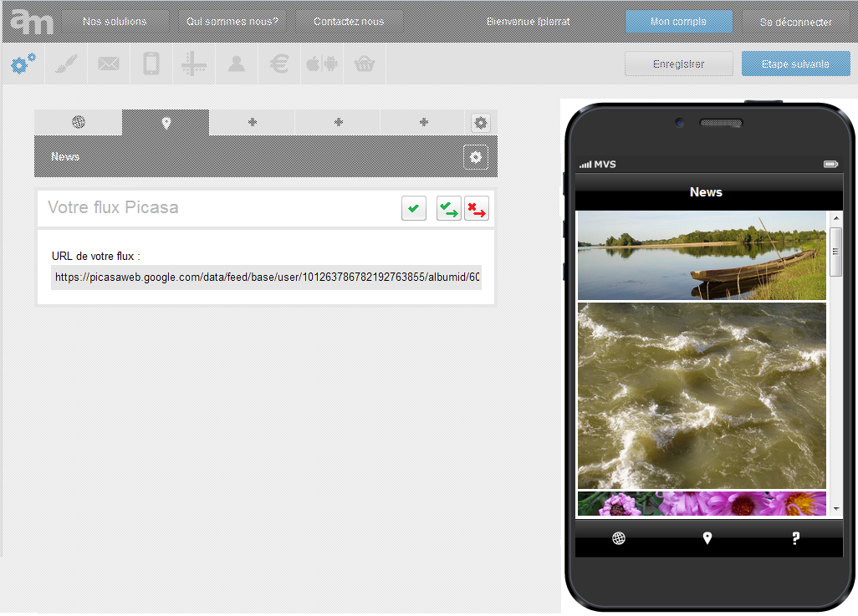This screenshot has height=616, width=858.
Task: Open Mon compte
Action: 678,22
